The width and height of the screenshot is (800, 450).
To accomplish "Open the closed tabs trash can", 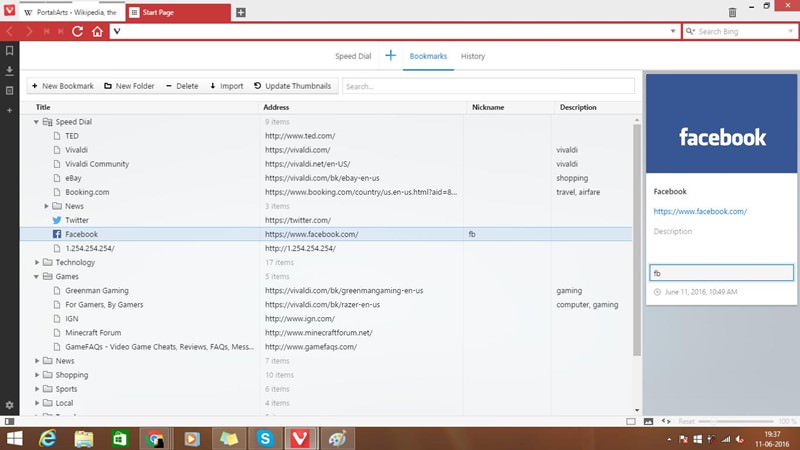I will (x=732, y=12).
